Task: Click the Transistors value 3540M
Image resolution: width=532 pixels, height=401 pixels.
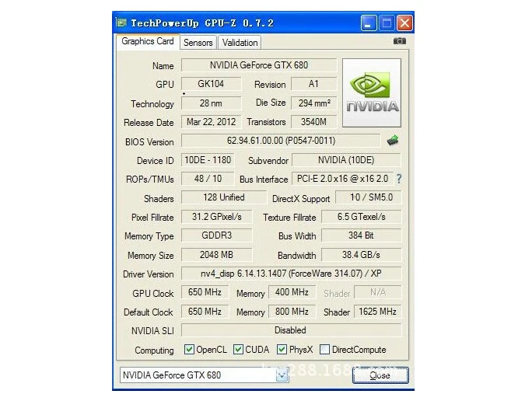Action: 314,122
